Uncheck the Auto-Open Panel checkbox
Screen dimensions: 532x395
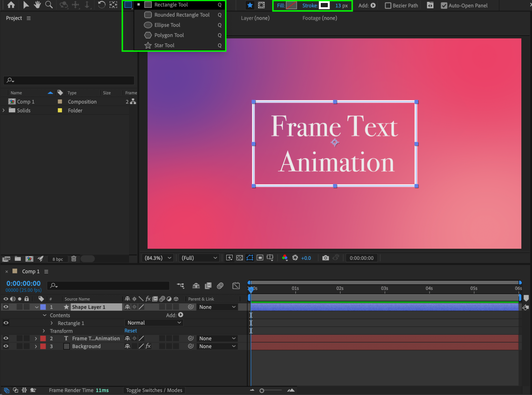click(444, 6)
